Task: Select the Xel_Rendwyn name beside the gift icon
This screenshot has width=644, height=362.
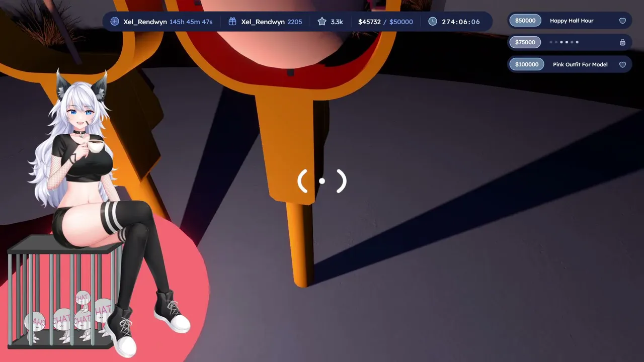Action: pos(263,22)
